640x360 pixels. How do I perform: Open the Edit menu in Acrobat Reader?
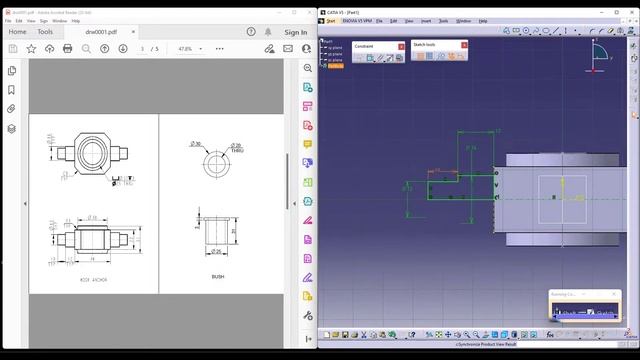[x=19, y=21]
